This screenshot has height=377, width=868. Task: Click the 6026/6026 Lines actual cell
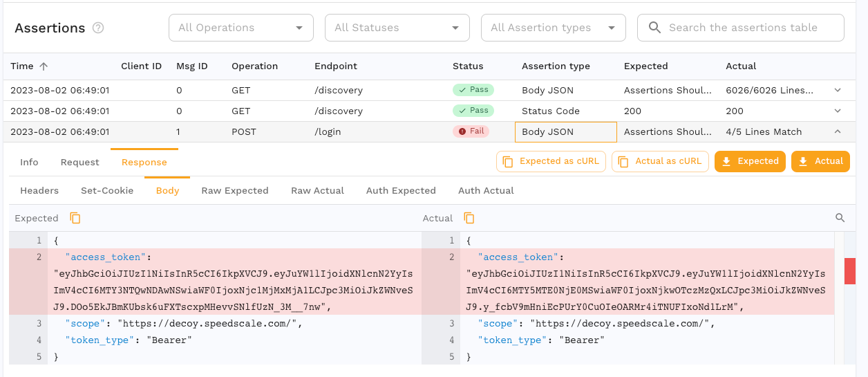click(769, 91)
